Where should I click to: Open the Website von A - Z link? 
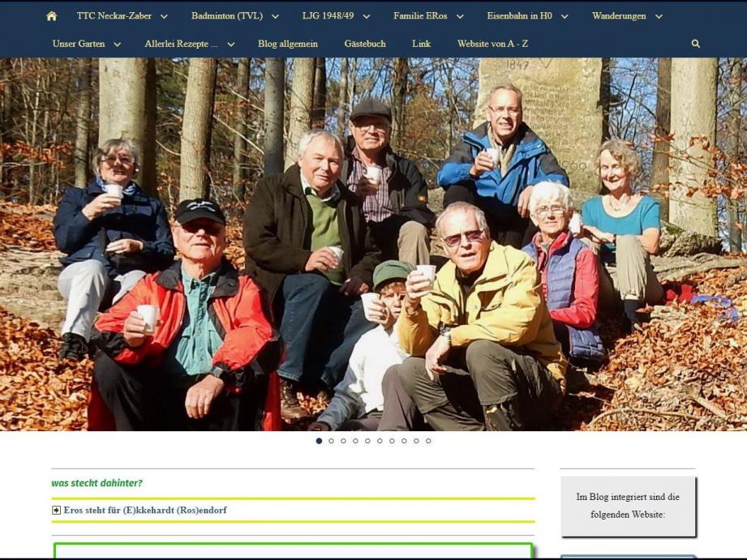[x=492, y=44]
